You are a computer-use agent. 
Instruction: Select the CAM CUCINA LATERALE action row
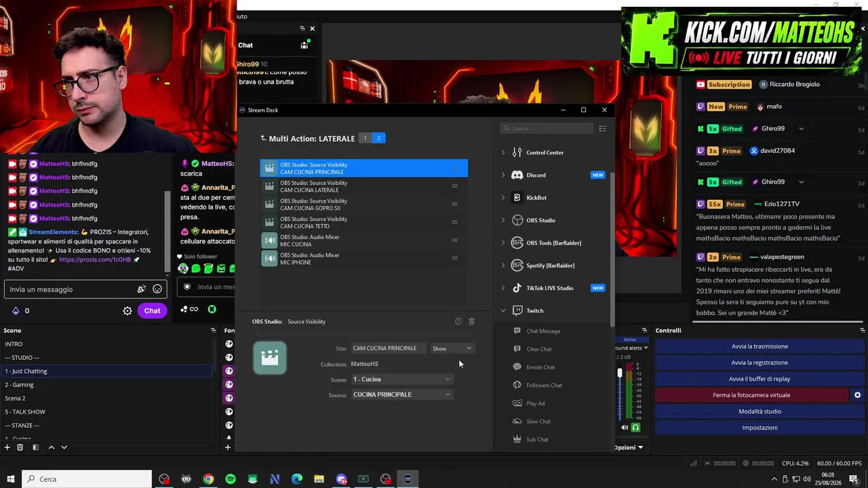[x=363, y=186]
